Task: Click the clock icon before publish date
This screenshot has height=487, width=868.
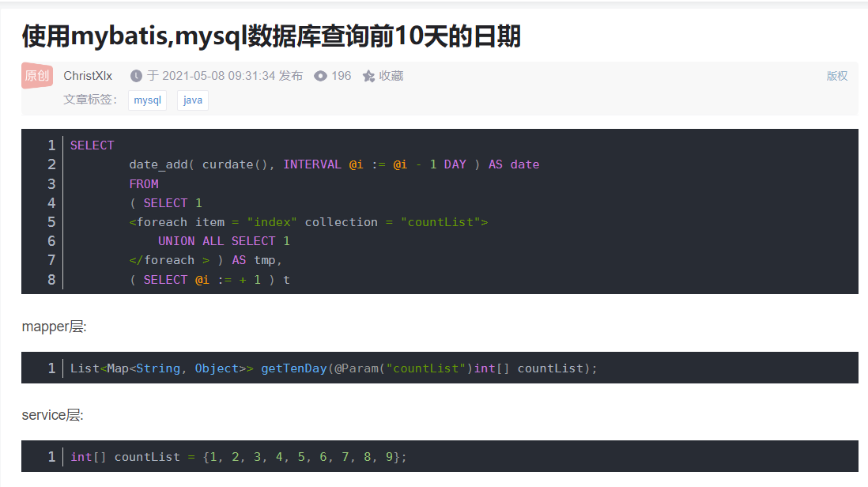Action: click(136, 76)
